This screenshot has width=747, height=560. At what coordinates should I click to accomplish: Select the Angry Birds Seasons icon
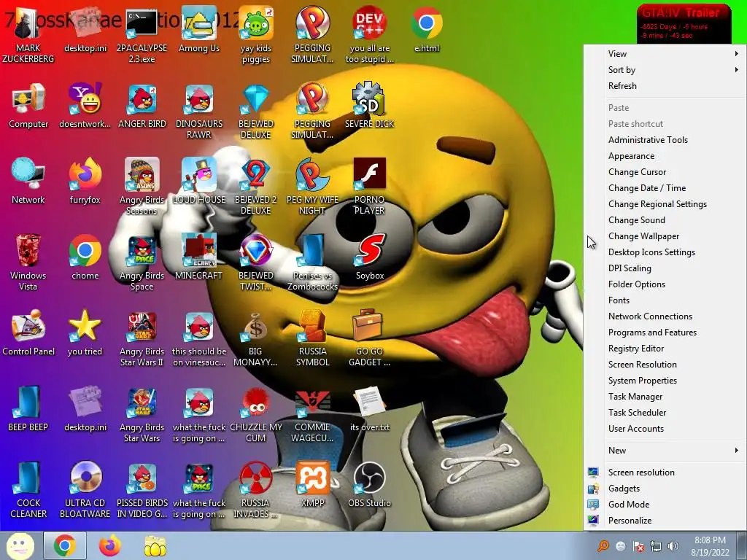coord(142,187)
